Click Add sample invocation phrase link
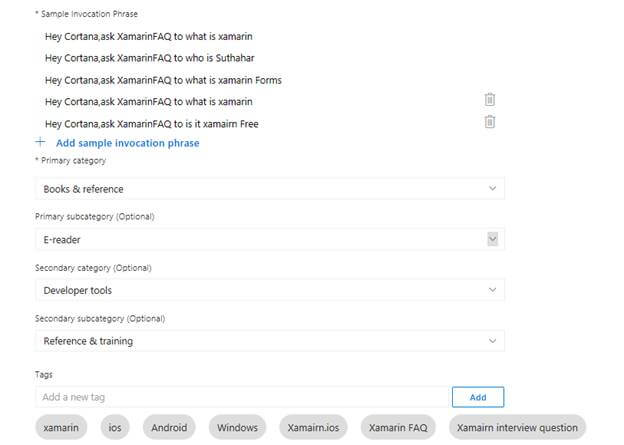Viewport: 624px width, 445px height. 127,143
